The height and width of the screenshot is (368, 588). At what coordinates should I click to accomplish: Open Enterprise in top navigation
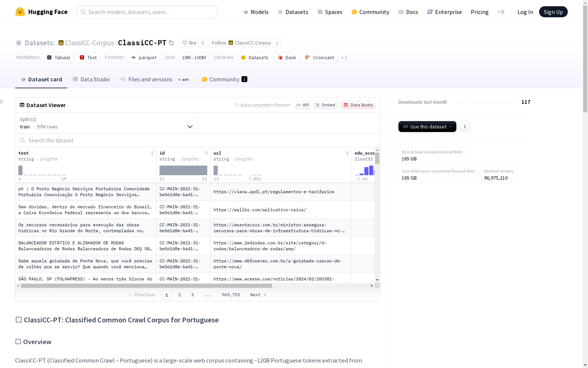pyautogui.click(x=445, y=12)
